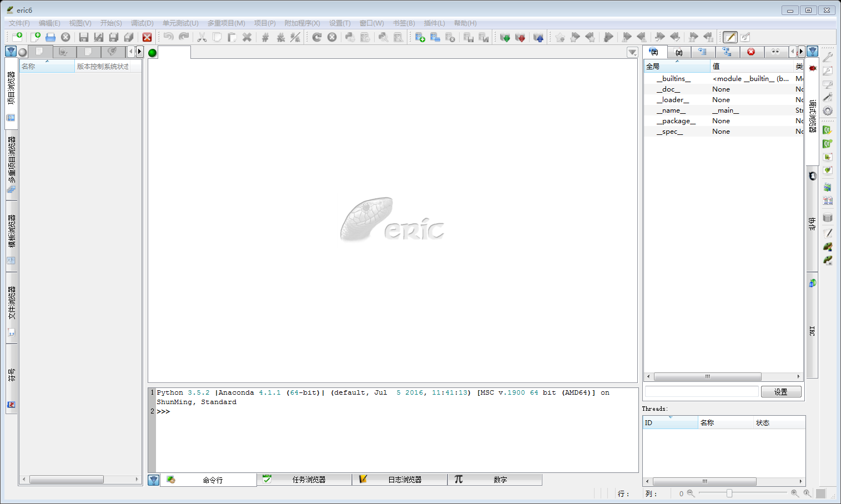Click the Undo arrow icon

click(x=168, y=37)
